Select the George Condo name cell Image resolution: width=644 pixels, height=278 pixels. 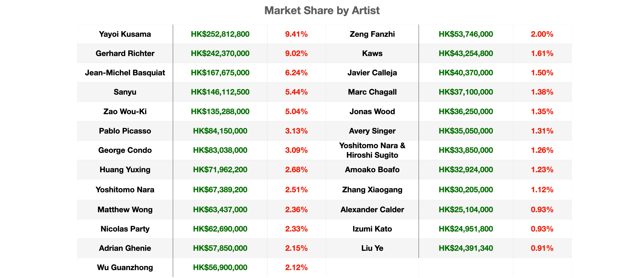tap(125, 150)
